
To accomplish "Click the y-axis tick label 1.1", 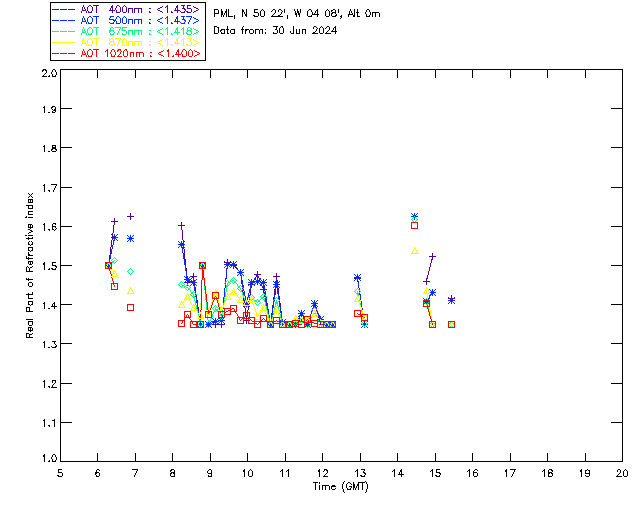I will 49,423.
